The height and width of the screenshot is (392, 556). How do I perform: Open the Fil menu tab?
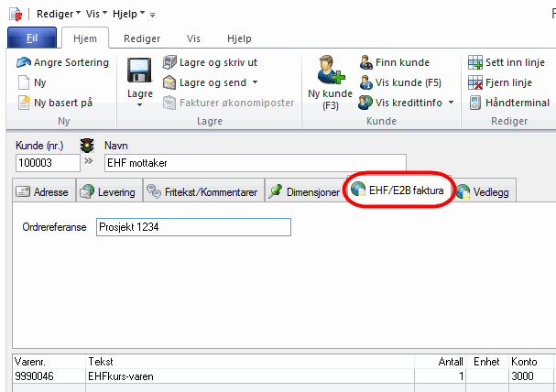click(31, 38)
